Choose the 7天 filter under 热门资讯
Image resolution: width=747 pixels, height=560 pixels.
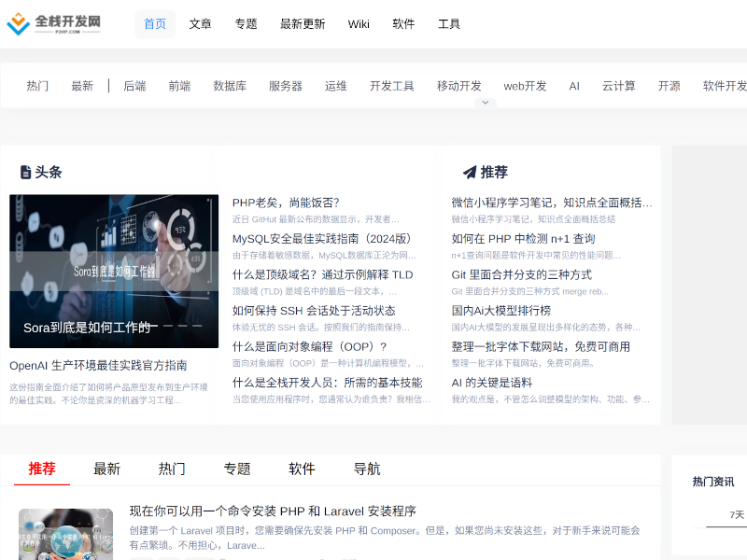click(x=737, y=514)
